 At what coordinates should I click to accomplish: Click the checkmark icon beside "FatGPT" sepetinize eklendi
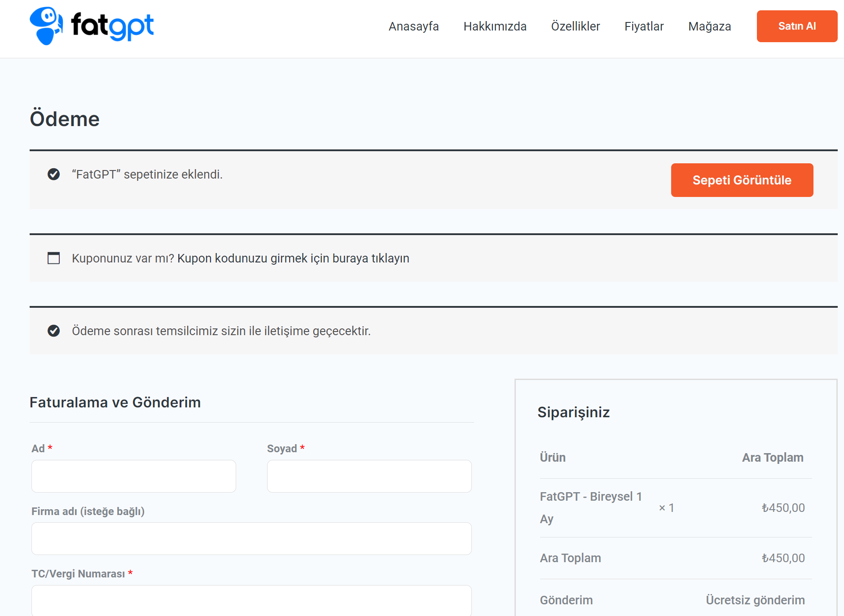pos(54,174)
